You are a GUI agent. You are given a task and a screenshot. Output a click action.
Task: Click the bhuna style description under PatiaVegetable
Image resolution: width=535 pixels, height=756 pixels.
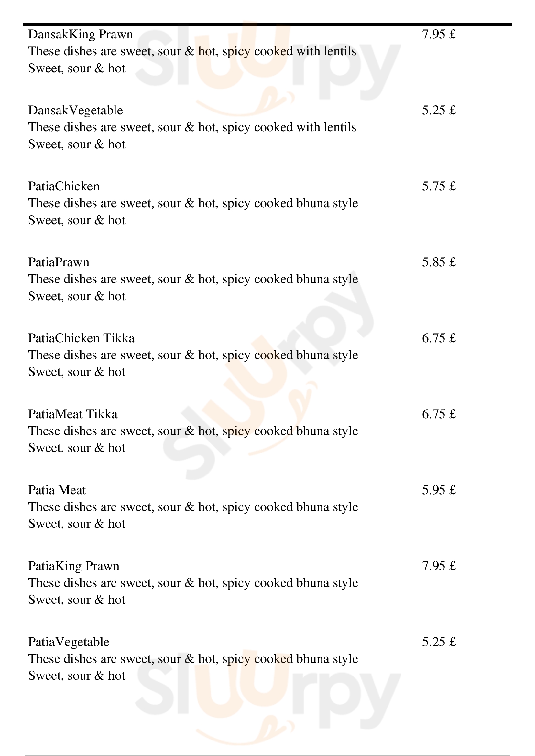click(193, 659)
